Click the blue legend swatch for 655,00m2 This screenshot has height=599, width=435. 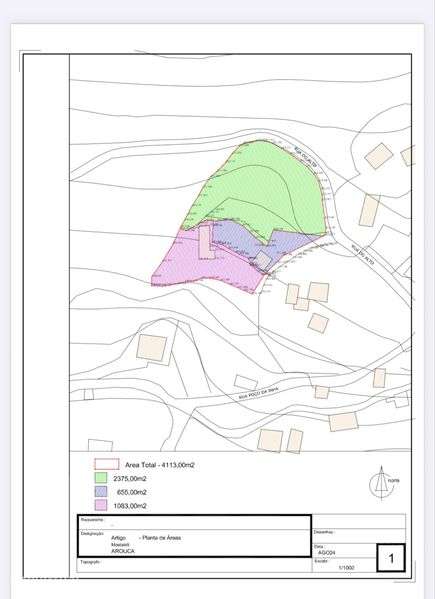click(101, 492)
